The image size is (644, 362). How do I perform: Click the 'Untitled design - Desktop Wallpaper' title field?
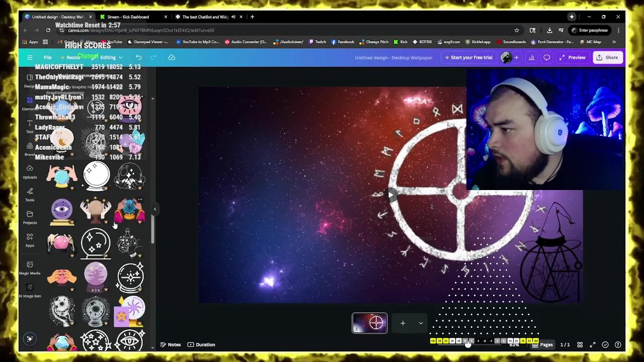(393, 57)
